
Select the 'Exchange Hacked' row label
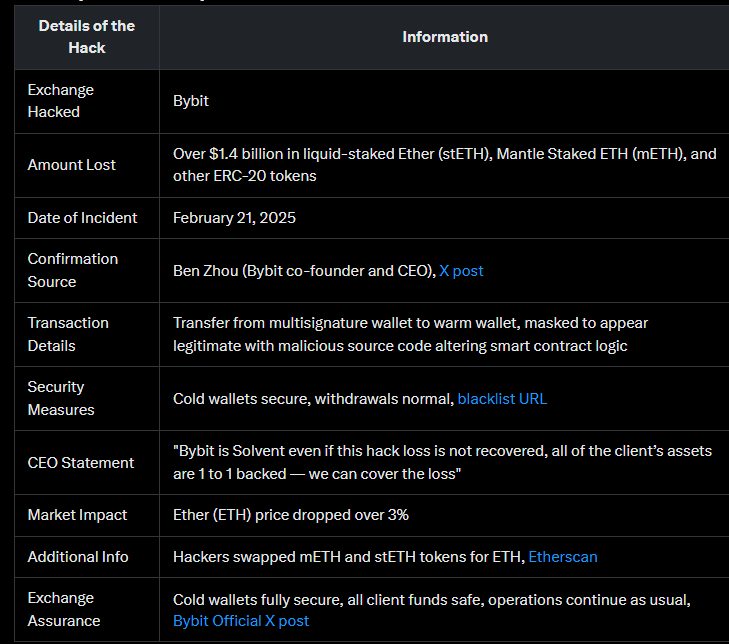60,101
